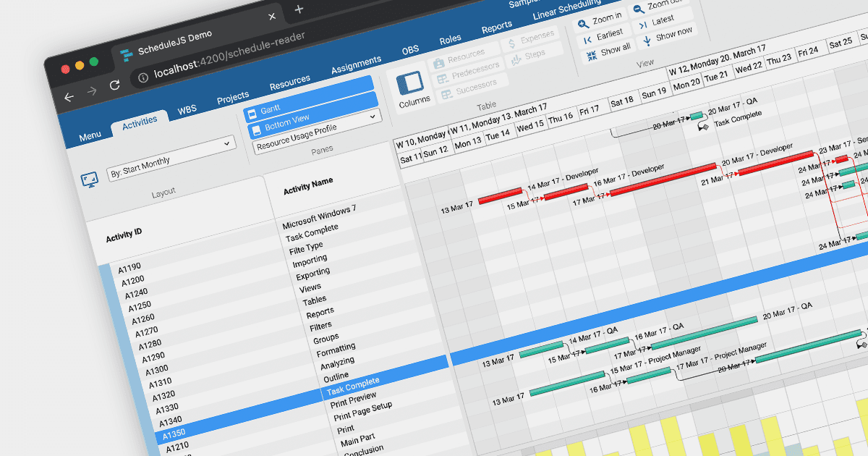Switch to the OBS tab
Viewport: 868px width, 456px height.
click(x=410, y=51)
